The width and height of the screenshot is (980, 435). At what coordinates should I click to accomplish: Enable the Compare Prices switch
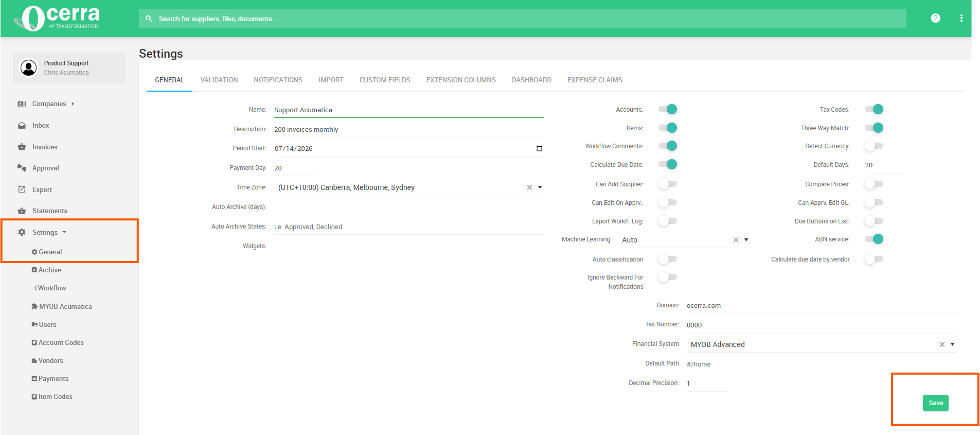coord(874,184)
